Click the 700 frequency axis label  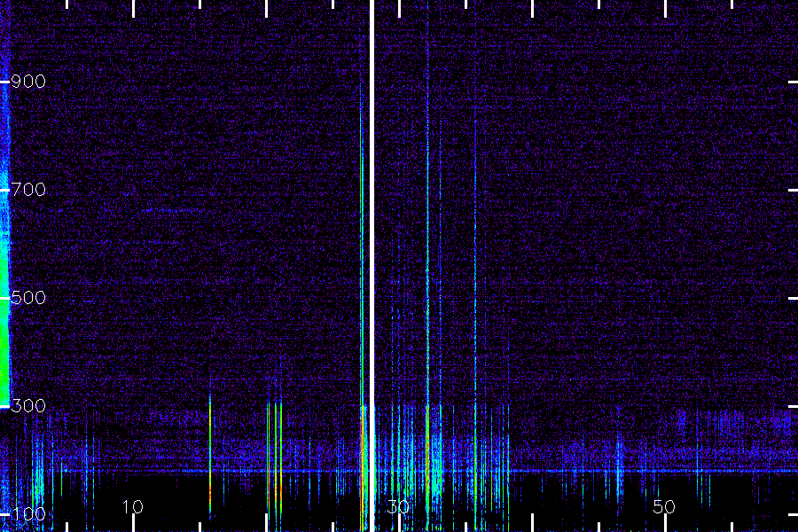click(x=28, y=190)
